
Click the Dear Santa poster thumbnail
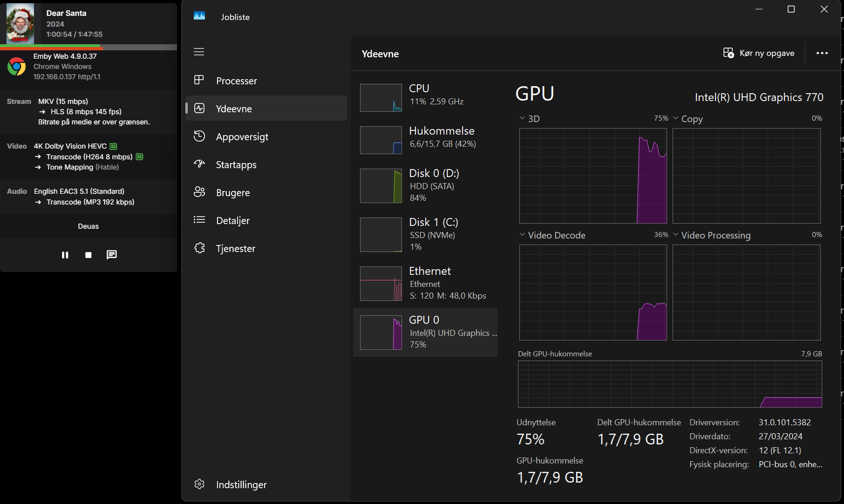coord(20,24)
